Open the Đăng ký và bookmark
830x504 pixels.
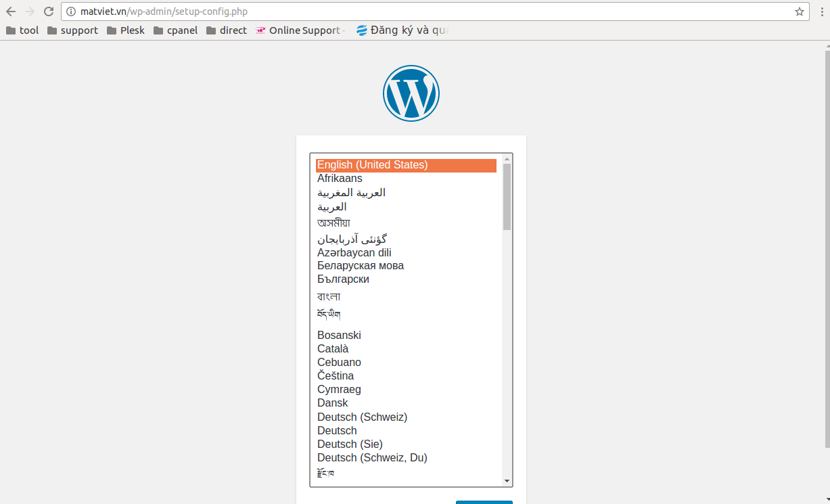pyautogui.click(x=402, y=30)
